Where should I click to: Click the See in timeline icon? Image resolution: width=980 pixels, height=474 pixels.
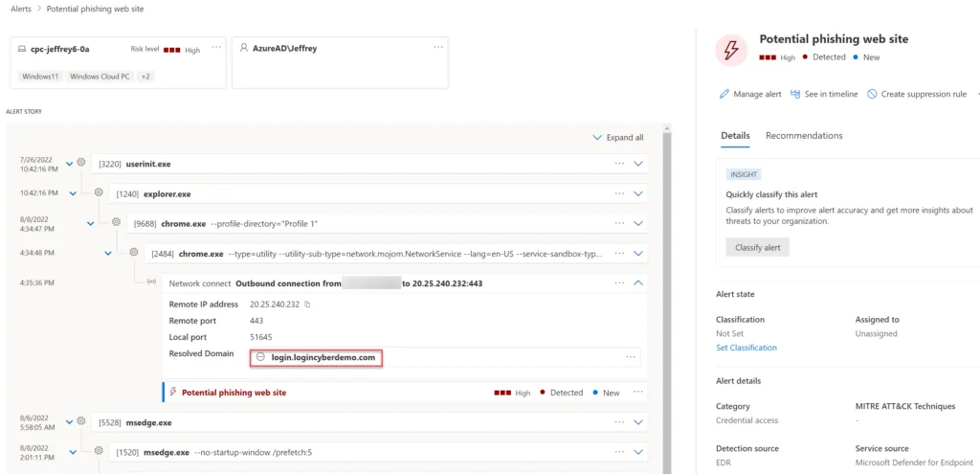(x=795, y=94)
